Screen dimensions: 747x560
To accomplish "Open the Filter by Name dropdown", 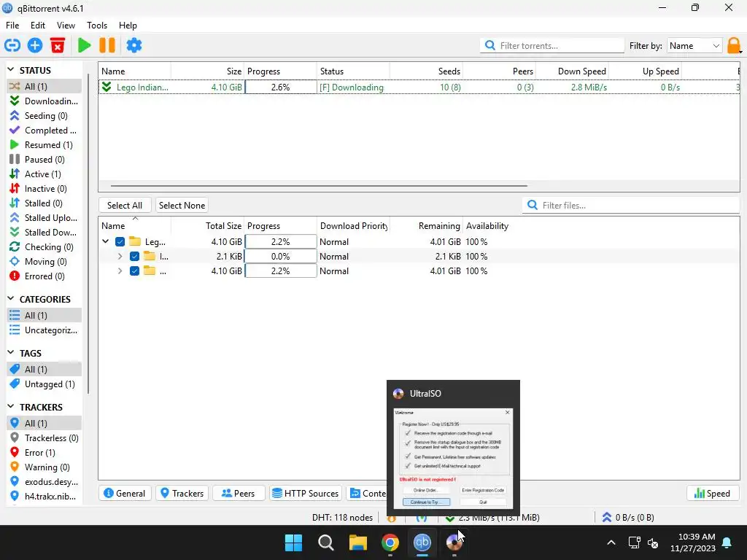I will tap(694, 46).
